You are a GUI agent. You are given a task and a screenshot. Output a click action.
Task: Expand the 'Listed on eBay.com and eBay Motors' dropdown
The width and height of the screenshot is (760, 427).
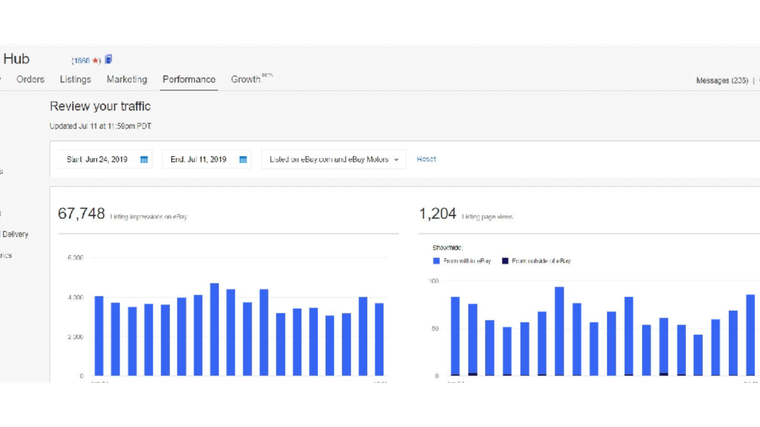pos(333,159)
